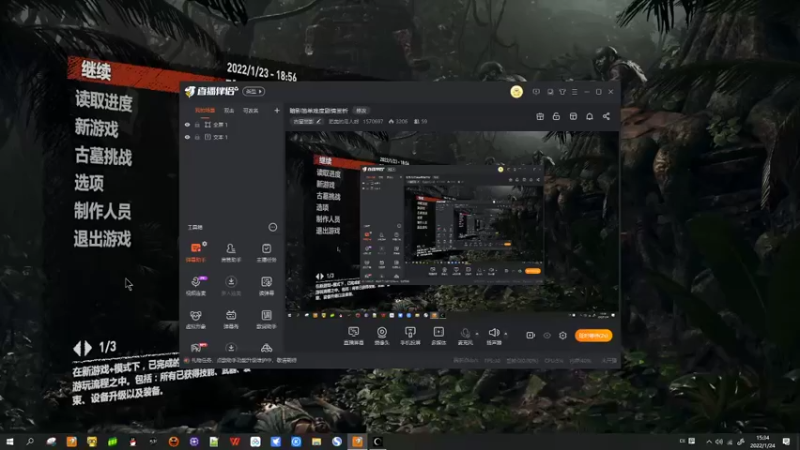Add 直播屏幕 screen capture source
Image resolution: width=800 pixels, height=450 pixels.
point(354,336)
